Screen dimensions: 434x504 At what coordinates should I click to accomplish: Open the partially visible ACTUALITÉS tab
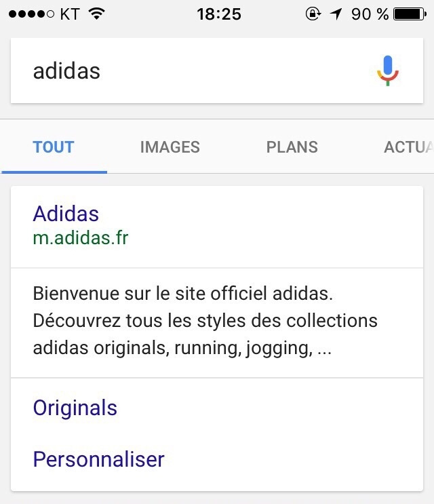click(409, 147)
